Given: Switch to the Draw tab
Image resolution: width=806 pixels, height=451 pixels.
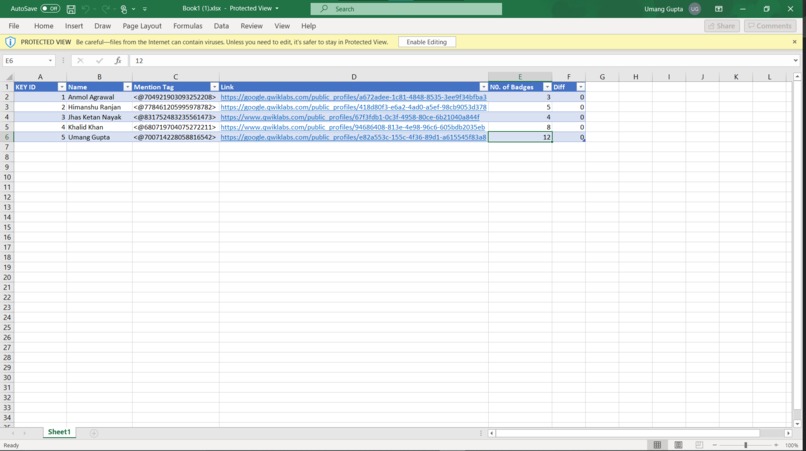Looking at the screenshot, I should tap(102, 26).
